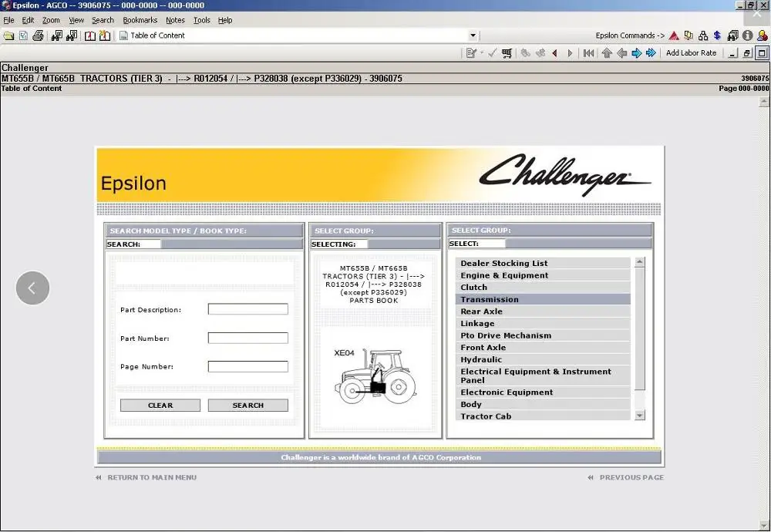Image resolution: width=771 pixels, height=532 pixels.
Task: Click the tree document icon beside the folder
Action: (23, 35)
